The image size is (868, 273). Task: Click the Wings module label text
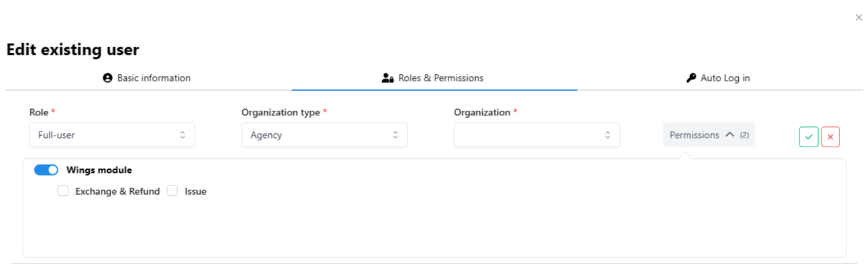(99, 170)
